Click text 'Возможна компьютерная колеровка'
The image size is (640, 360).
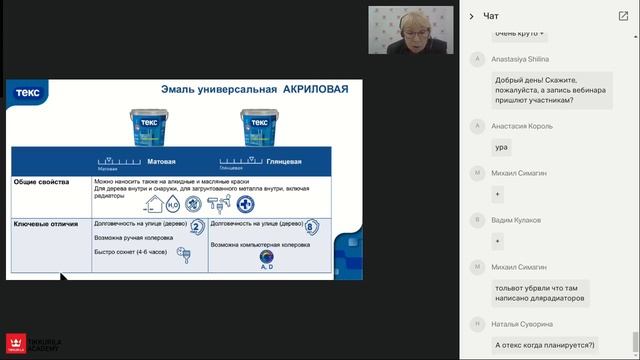click(x=260, y=245)
